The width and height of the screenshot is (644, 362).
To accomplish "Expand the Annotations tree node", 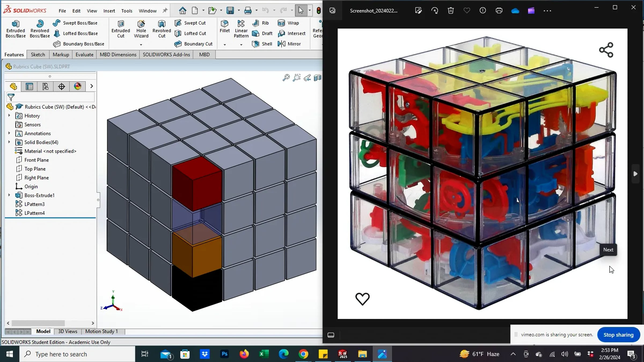I will pyautogui.click(x=9, y=133).
